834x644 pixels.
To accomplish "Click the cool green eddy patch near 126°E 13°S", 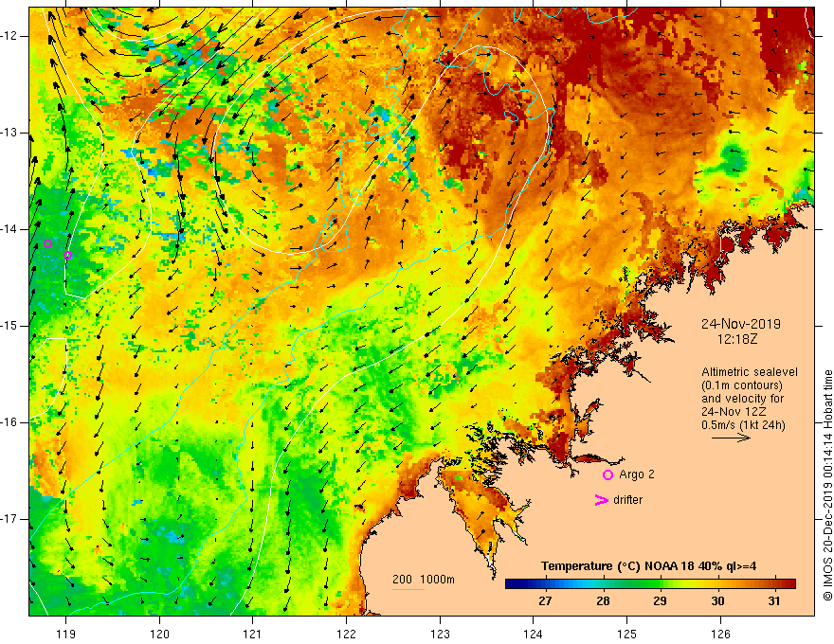I will 734,159.
